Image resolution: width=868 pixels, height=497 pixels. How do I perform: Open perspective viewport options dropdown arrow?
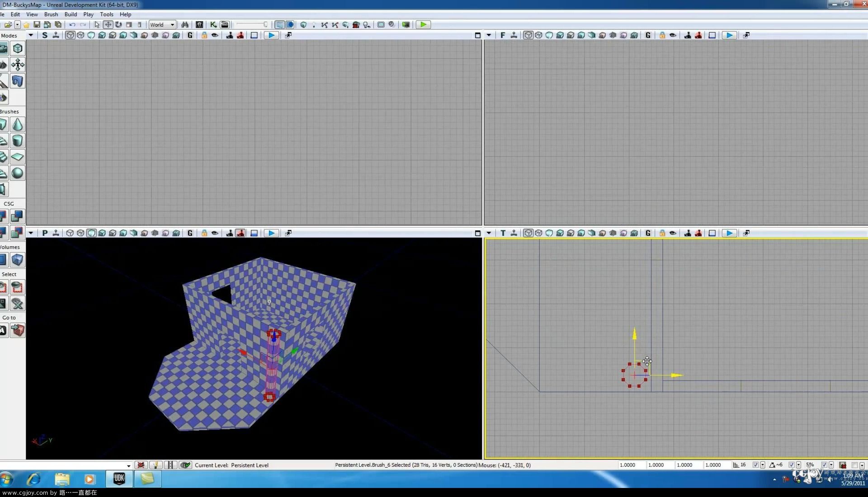click(x=31, y=233)
